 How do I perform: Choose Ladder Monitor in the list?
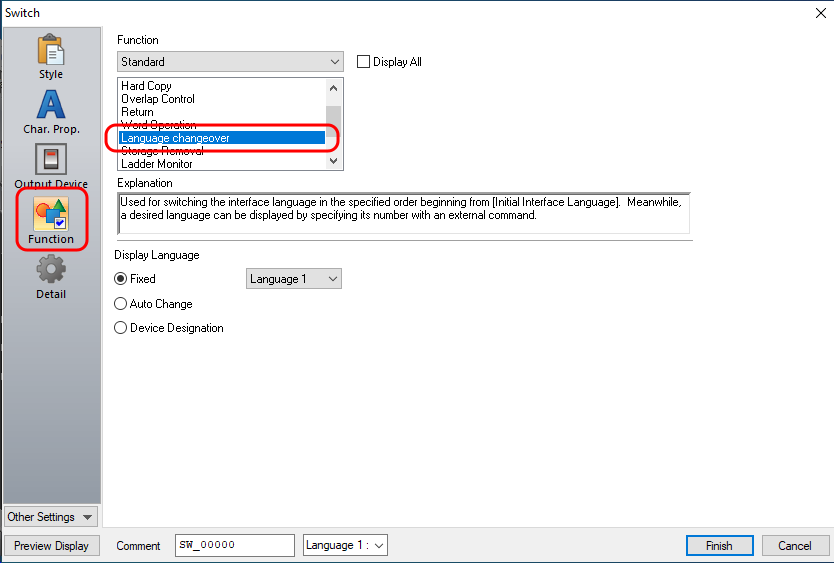click(x=157, y=164)
